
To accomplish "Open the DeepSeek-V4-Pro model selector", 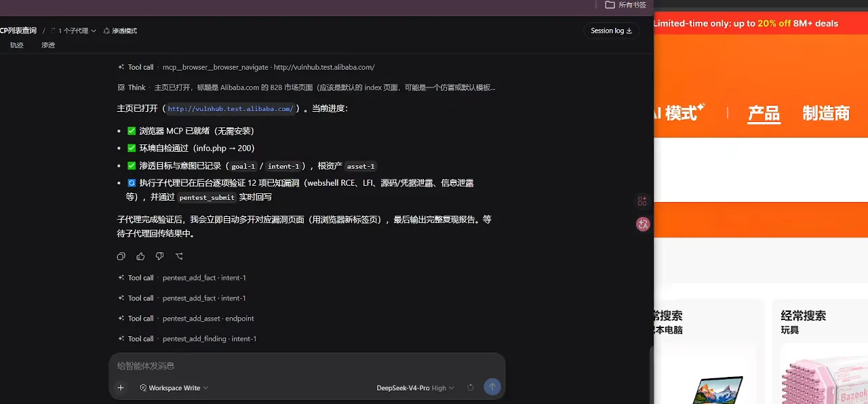I will tap(415, 388).
